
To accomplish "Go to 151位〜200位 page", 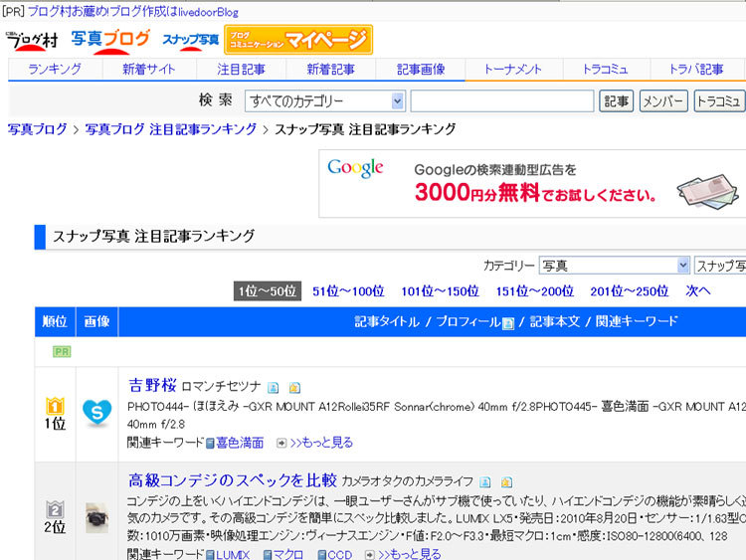I will point(535,291).
